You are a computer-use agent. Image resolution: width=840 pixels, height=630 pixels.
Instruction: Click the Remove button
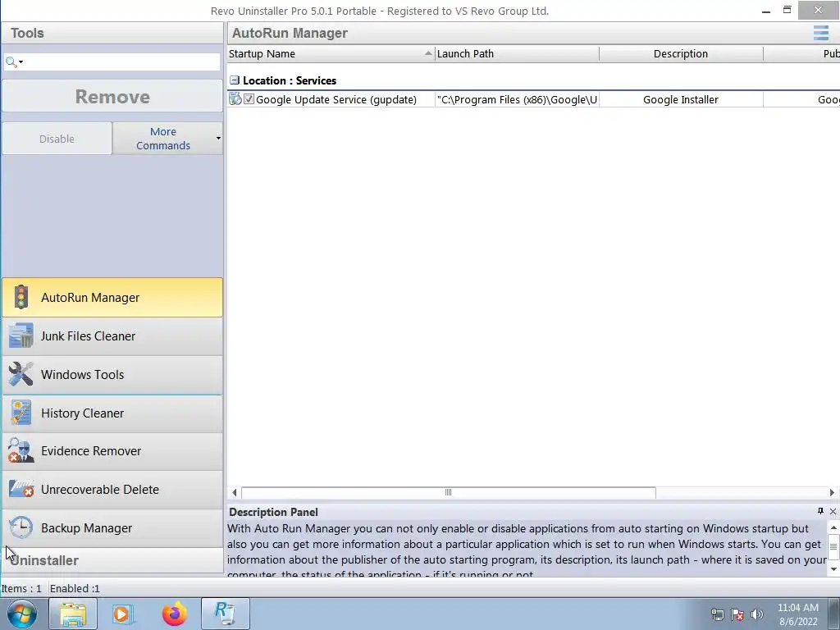[112, 97]
